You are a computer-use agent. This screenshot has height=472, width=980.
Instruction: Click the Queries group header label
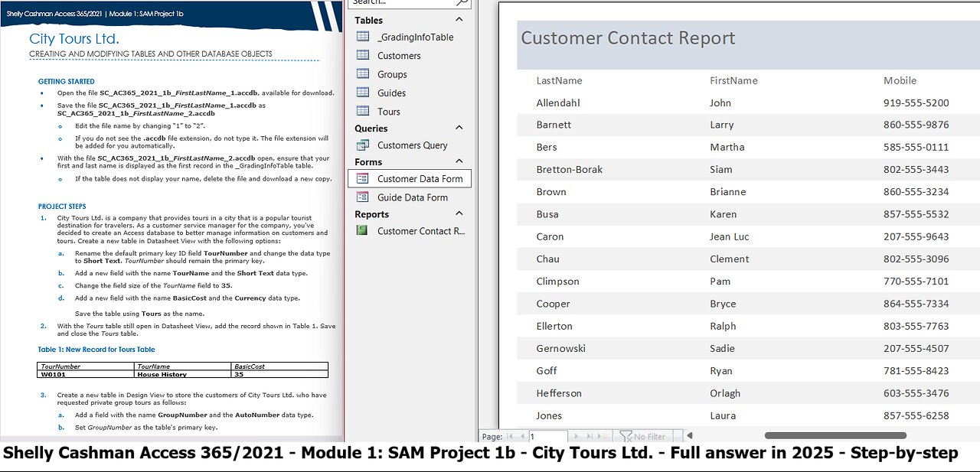point(371,129)
